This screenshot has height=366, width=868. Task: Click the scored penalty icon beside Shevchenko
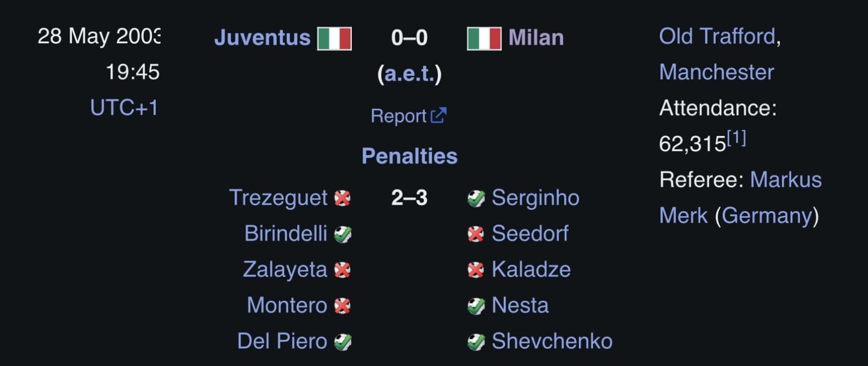pos(476,341)
